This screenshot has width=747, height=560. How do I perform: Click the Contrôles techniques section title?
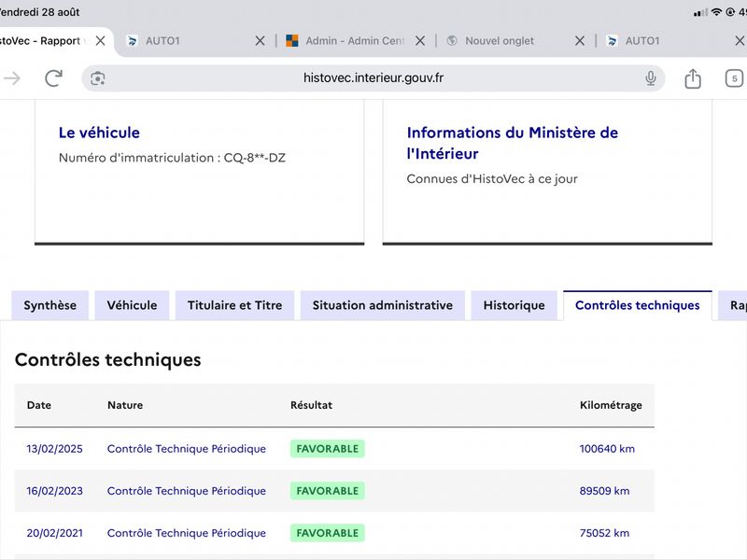107,359
